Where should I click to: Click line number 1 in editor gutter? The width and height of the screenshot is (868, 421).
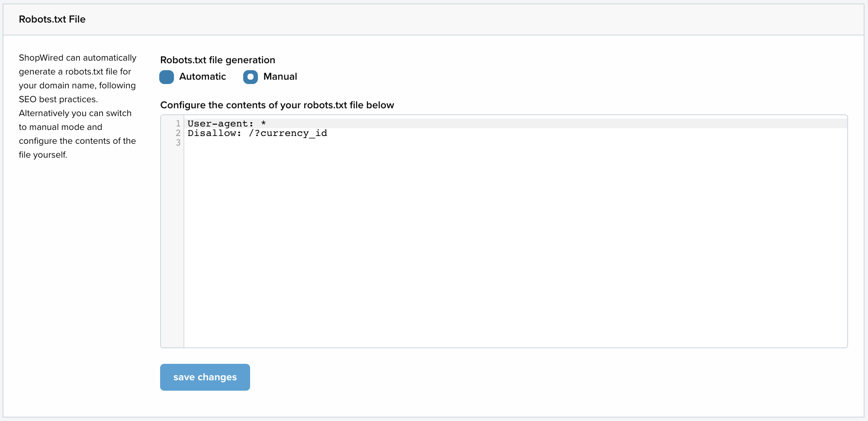pyautogui.click(x=178, y=124)
